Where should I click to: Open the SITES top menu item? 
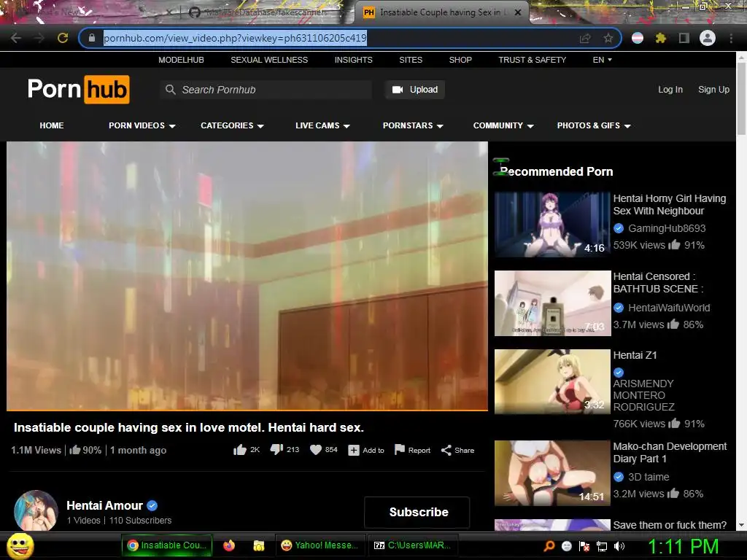pos(411,60)
